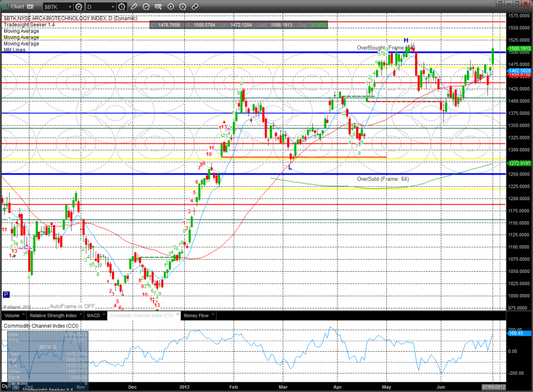
Task: Open the $BTK symbol dropdown
Action: pyautogui.click(x=70, y=7)
